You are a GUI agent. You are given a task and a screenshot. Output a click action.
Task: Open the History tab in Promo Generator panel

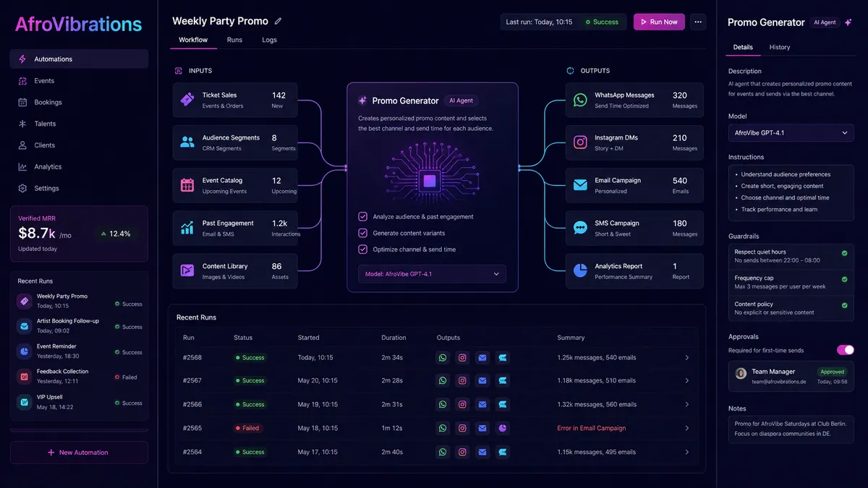point(780,47)
